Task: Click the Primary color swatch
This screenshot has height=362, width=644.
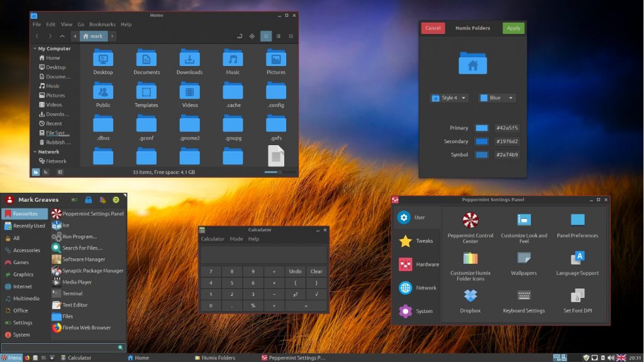Action: tap(480, 128)
